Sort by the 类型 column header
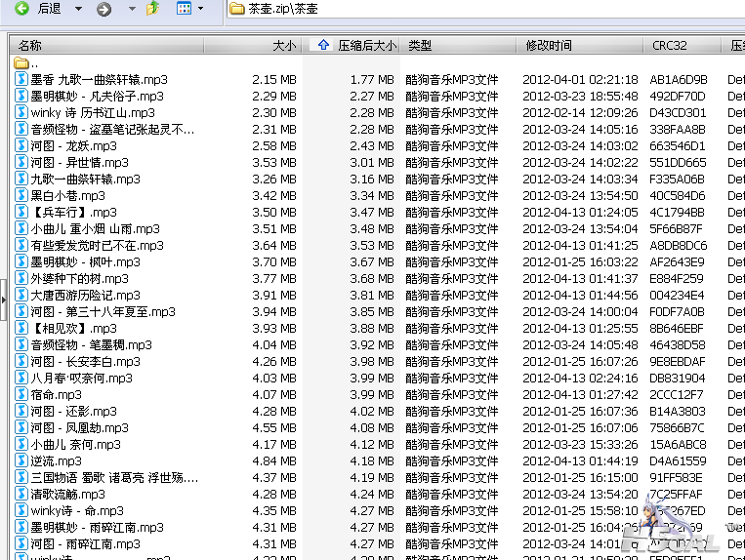The height and width of the screenshot is (560, 745). (x=458, y=46)
